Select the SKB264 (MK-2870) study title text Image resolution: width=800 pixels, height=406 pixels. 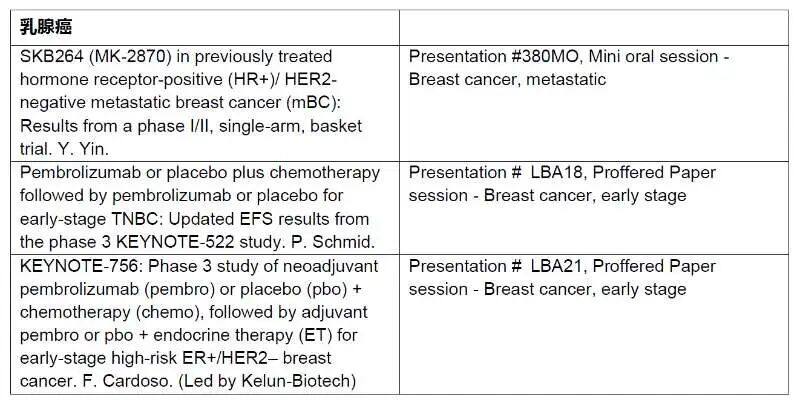click(191, 103)
